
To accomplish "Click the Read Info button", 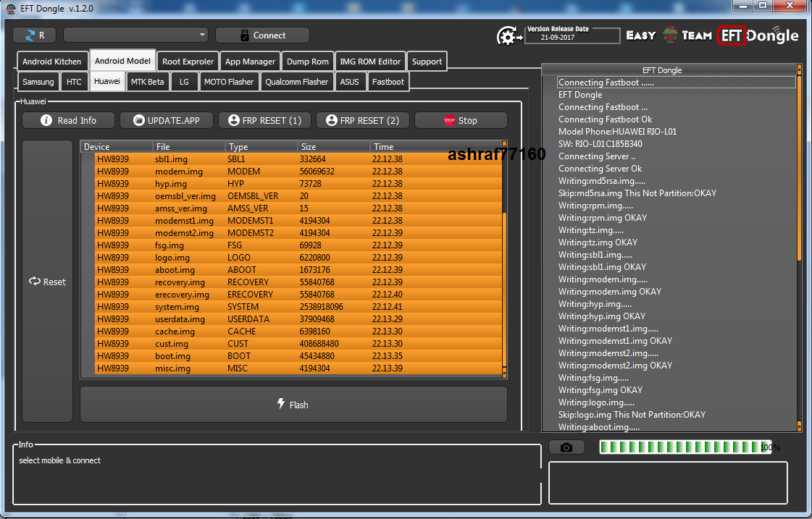I will 68,120.
